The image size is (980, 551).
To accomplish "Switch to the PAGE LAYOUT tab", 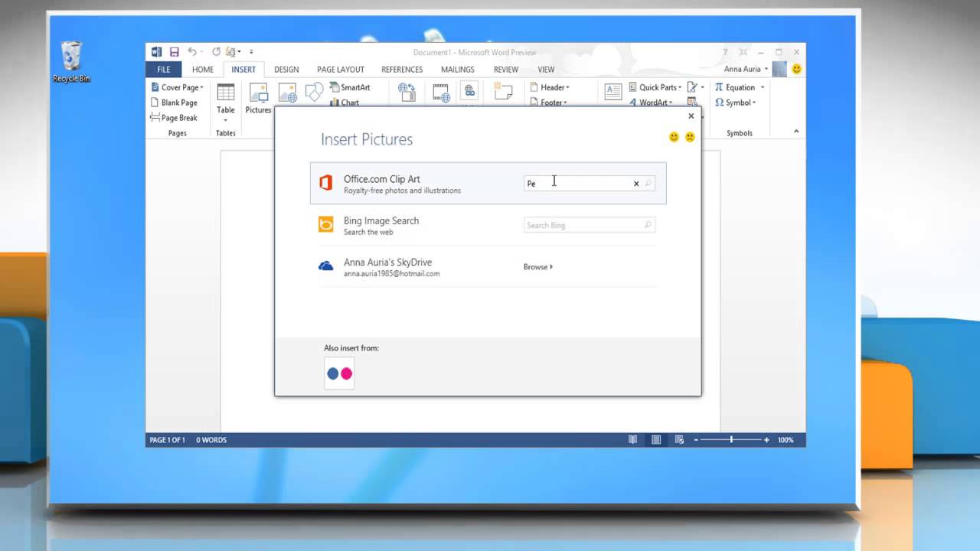I will (341, 69).
